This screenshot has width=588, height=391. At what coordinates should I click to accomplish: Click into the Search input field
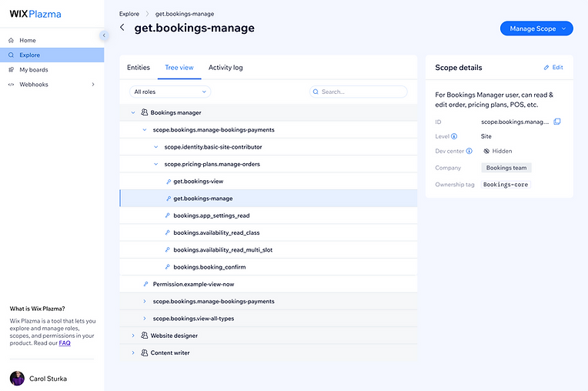358,92
